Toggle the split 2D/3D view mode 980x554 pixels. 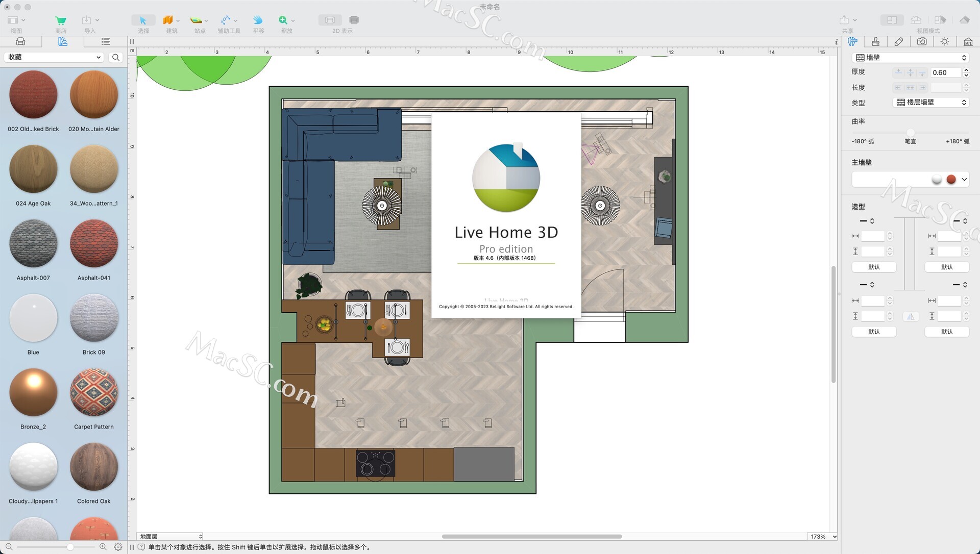tap(940, 20)
